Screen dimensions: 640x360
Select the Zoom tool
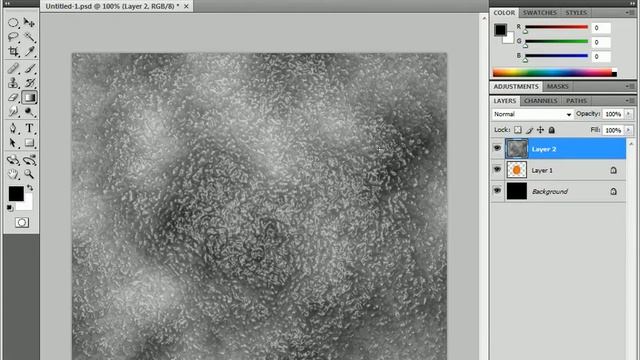pos(29,174)
